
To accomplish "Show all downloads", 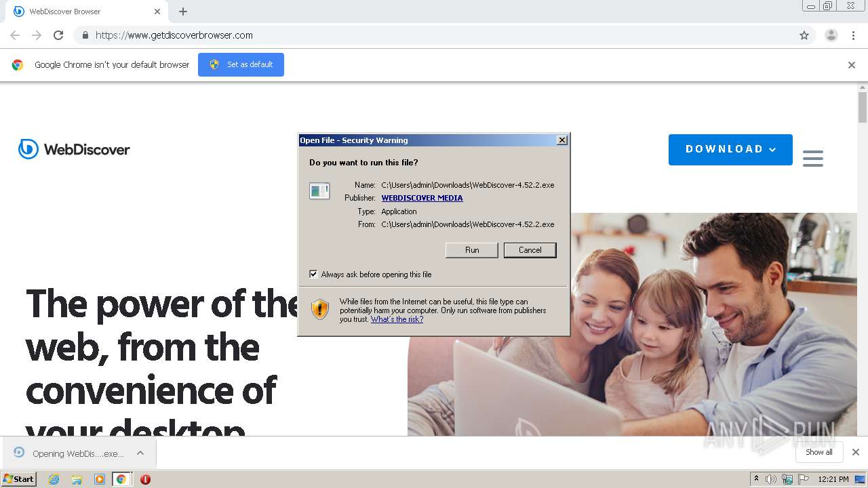I will point(819,452).
